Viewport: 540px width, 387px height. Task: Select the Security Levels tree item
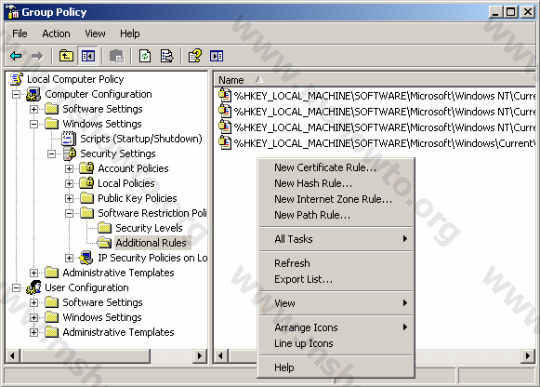149,228
